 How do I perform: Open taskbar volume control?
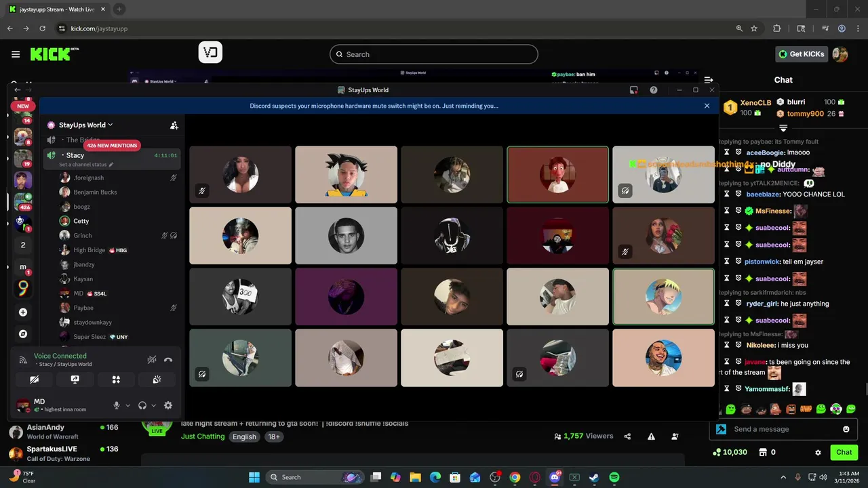(825, 477)
